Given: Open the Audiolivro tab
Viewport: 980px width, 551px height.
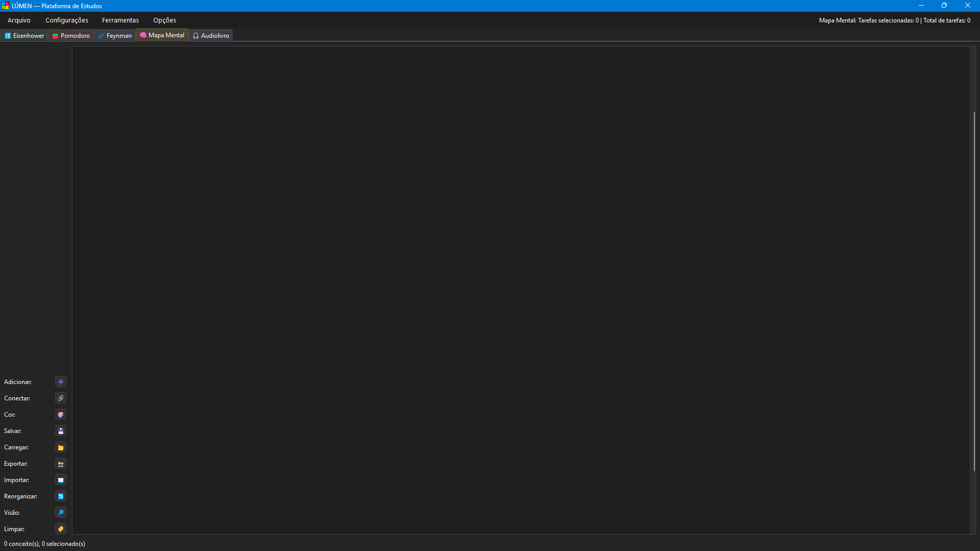Looking at the screenshot, I should pyautogui.click(x=211, y=36).
